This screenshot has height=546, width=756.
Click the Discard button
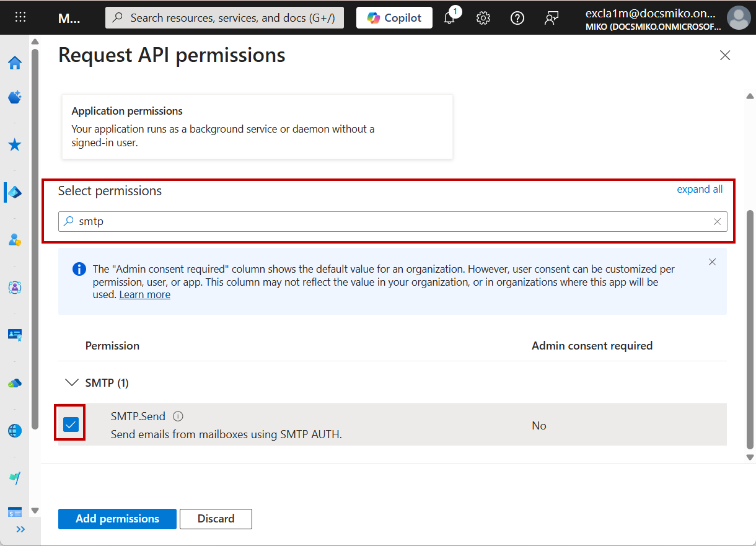(216, 519)
